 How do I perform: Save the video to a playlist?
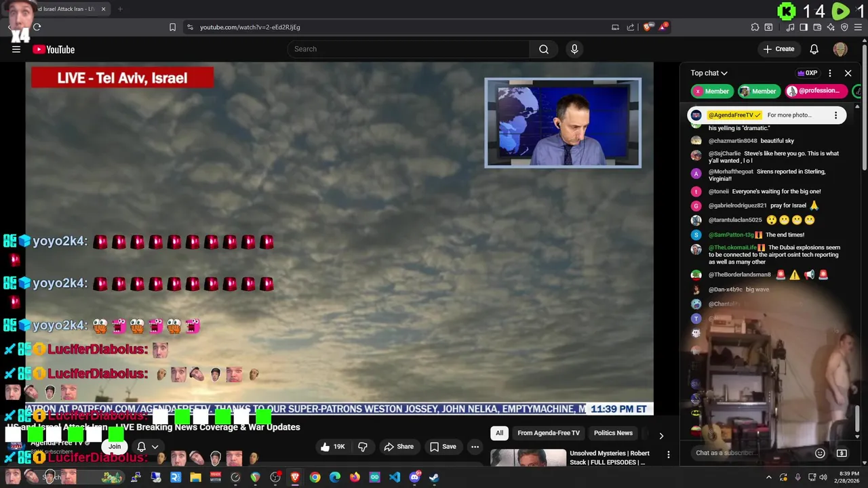click(x=442, y=447)
